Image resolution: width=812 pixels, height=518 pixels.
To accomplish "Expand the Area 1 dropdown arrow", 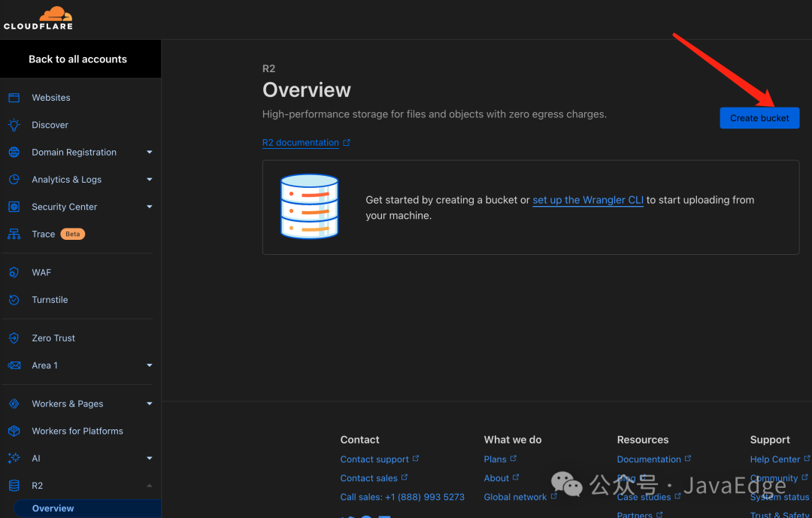I will point(150,365).
